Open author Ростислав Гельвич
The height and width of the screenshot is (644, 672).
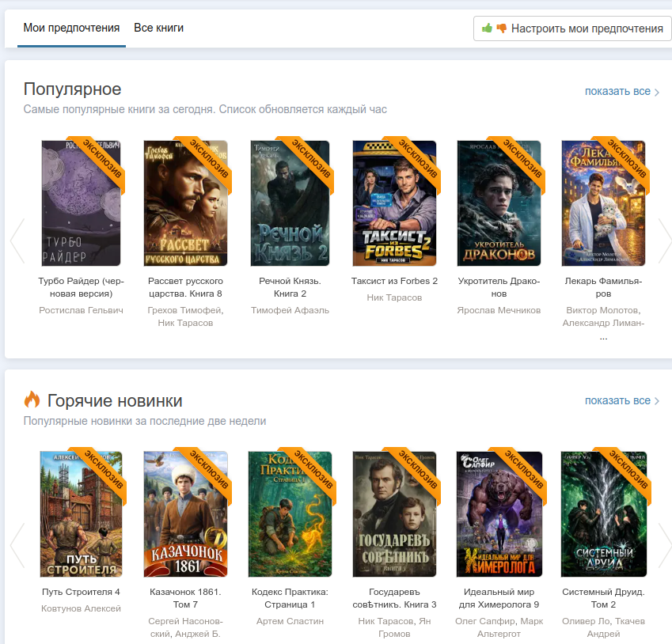point(81,310)
